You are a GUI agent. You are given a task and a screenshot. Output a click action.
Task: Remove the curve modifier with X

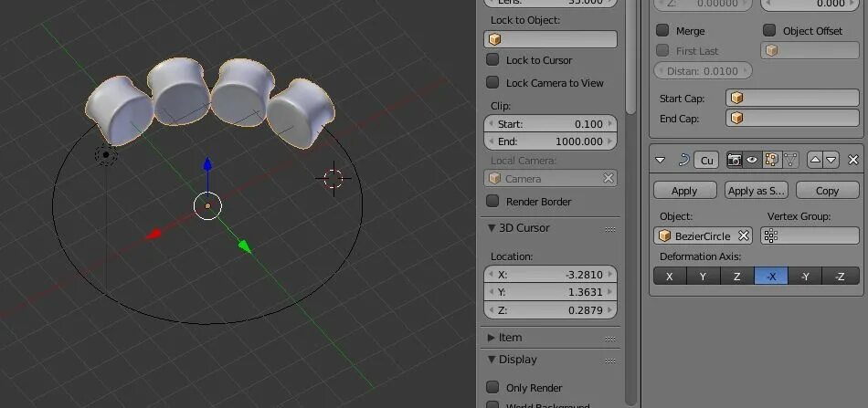click(853, 161)
